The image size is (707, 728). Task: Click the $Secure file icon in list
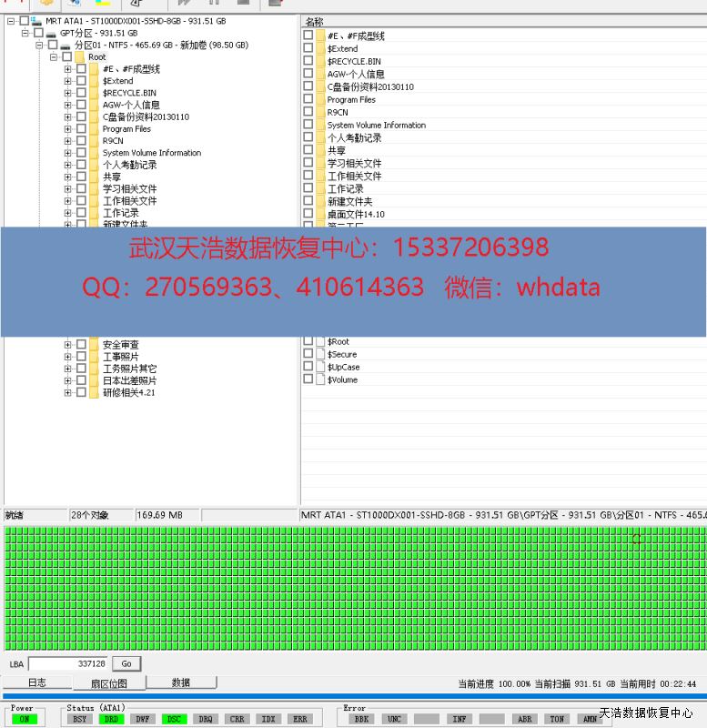point(319,354)
